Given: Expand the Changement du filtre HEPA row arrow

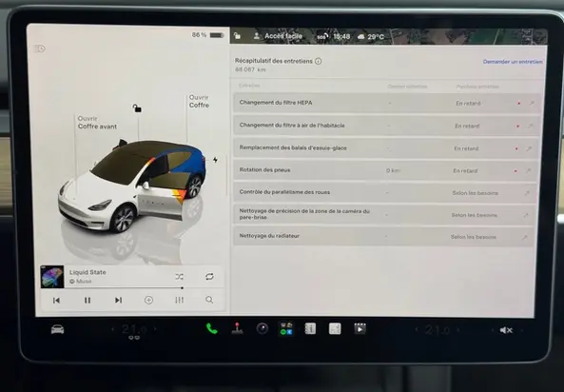Looking at the screenshot, I should pos(532,104).
